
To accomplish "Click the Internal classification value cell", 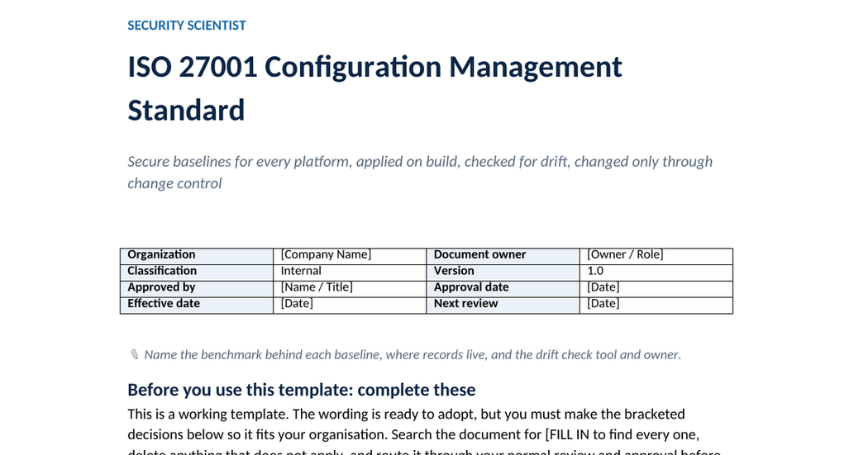I will [x=350, y=273].
